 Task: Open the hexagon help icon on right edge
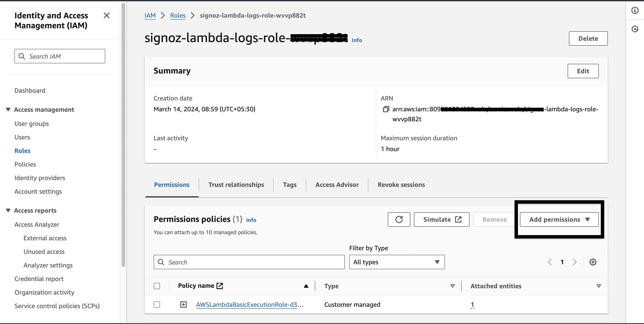pyautogui.click(x=635, y=29)
